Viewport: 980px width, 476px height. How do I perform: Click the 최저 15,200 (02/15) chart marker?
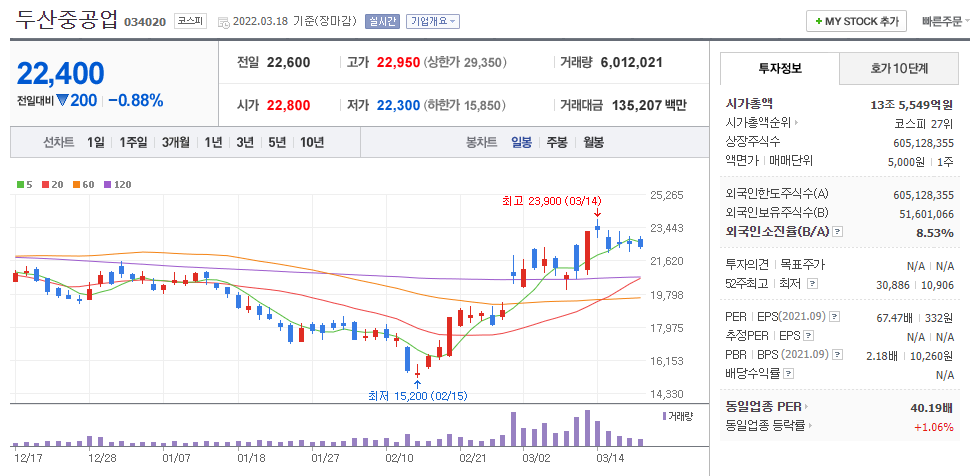[x=418, y=395]
